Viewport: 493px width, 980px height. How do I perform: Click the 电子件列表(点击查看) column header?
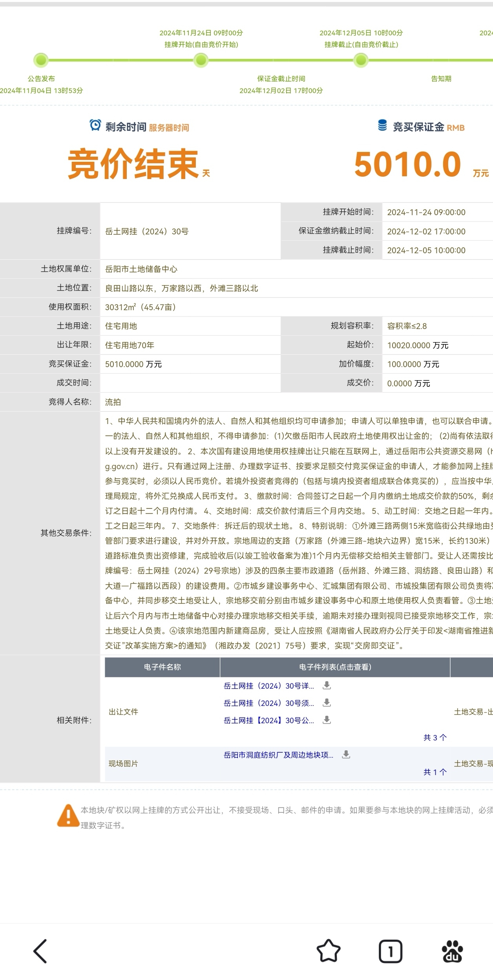coord(335,667)
